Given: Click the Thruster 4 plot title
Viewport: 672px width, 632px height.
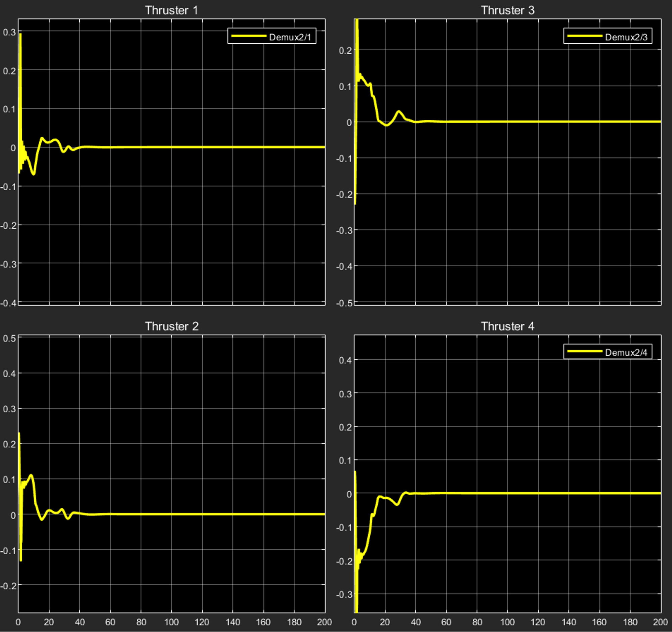Looking at the screenshot, I should point(507,326).
